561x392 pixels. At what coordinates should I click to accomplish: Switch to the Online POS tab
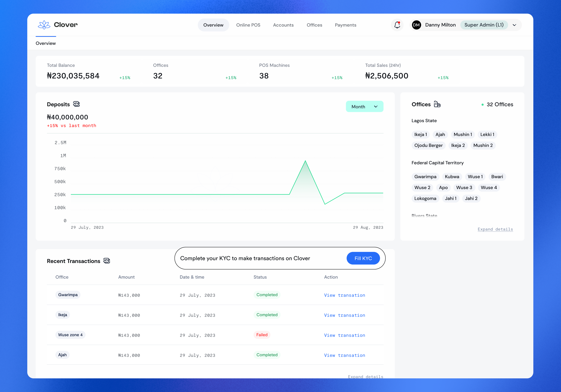(248, 25)
